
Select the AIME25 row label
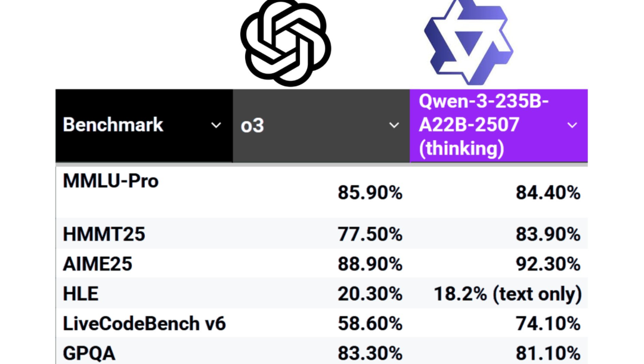[x=97, y=264]
